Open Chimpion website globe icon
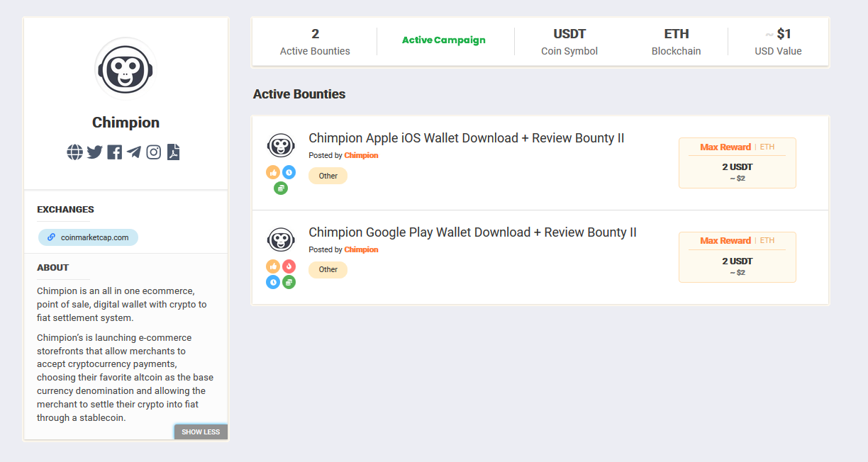The height and width of the screenshot is (462, 868). coord(75,152)
